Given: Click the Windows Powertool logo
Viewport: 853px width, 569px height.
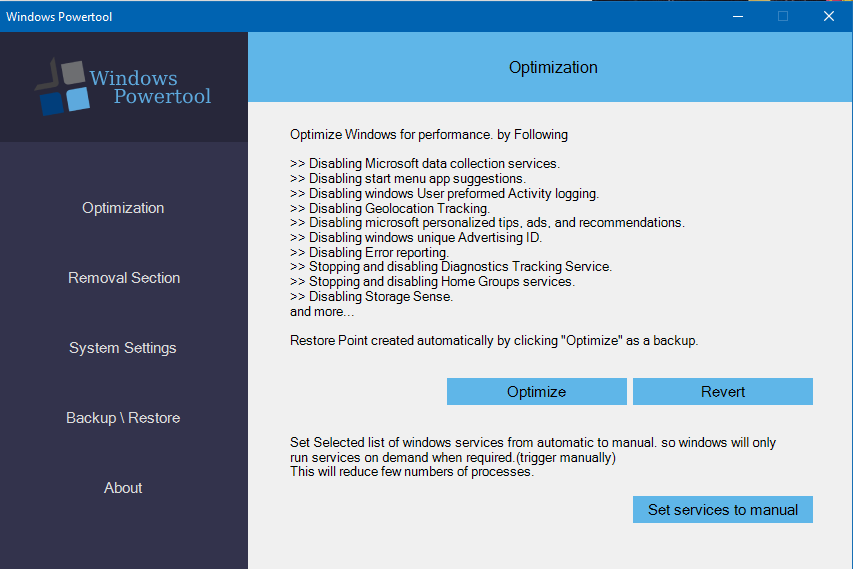Looking at the screenshot, I should [123, 87].
